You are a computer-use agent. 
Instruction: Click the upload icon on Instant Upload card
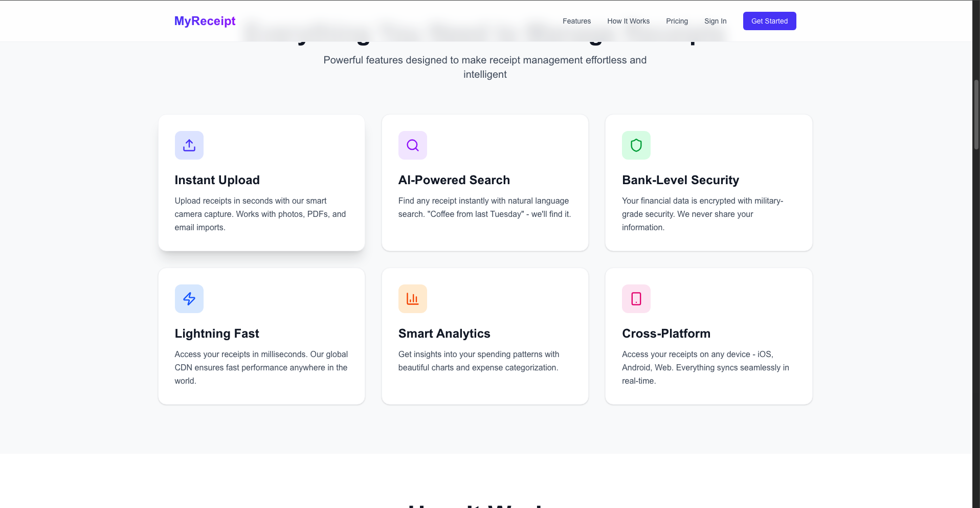point(189,145)
